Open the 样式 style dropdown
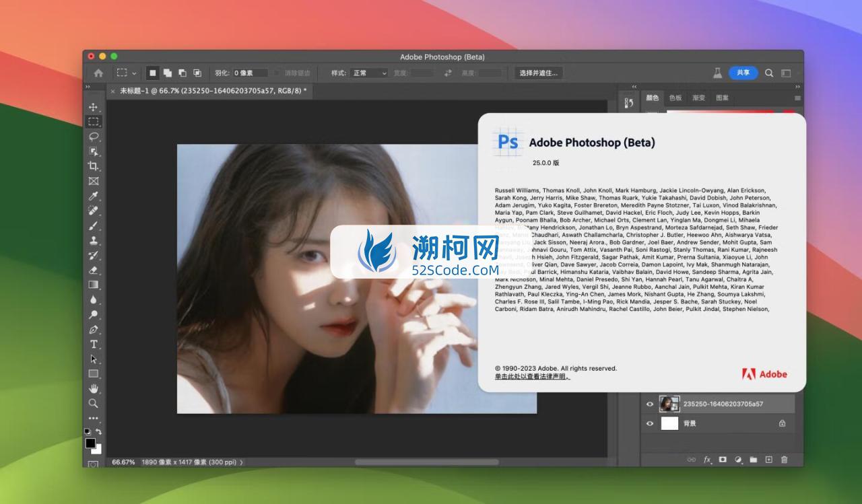862x504 pixels. coord(370,73)
